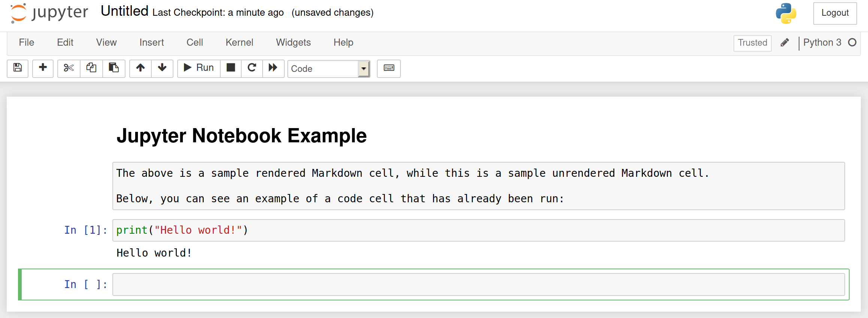Click the Trusted notebook status

[x=752, y=43]
